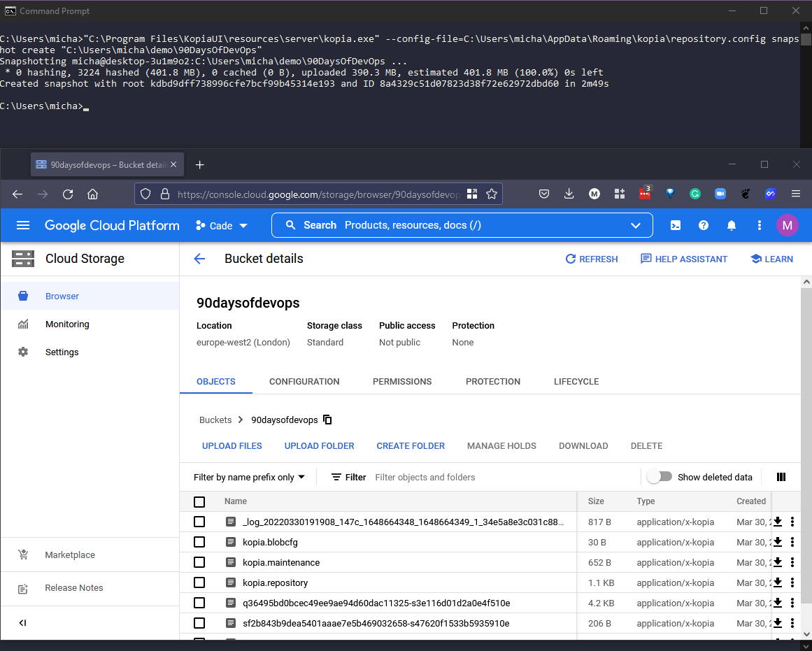Expand the search bar chevron
The image size is (812, 651).
pos(636,225)
